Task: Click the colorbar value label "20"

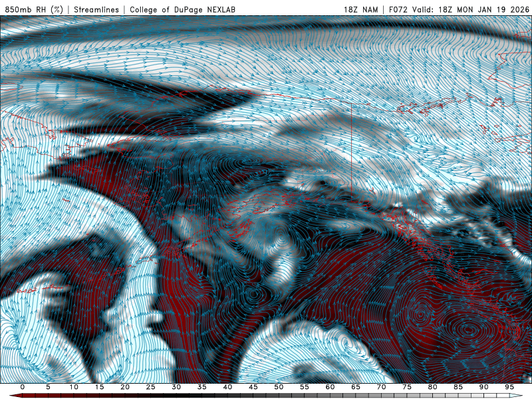Action: [x=125, y=387]
